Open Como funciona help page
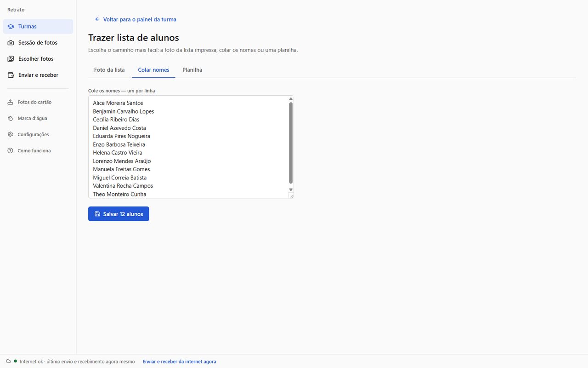Image resolution: width=588 pixels, height=368 pixels. click(x=38, y=150)
